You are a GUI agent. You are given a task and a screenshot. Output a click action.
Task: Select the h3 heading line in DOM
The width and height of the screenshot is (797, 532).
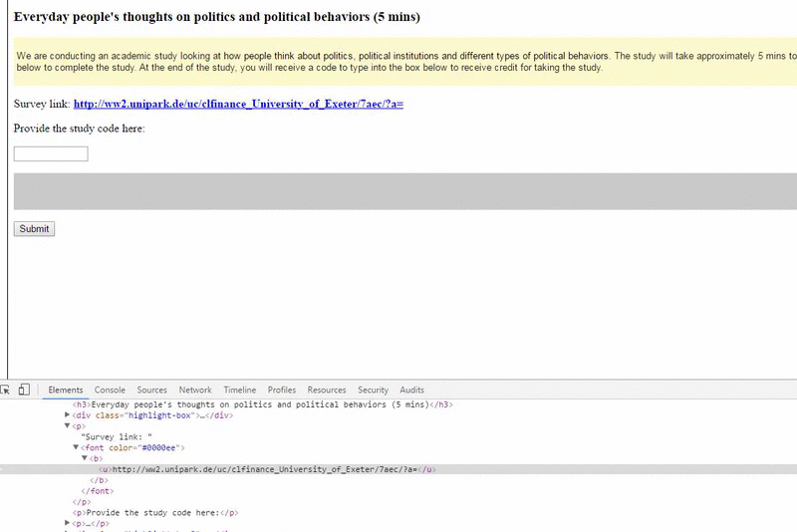pyautogui.click(x=262, y=404)
